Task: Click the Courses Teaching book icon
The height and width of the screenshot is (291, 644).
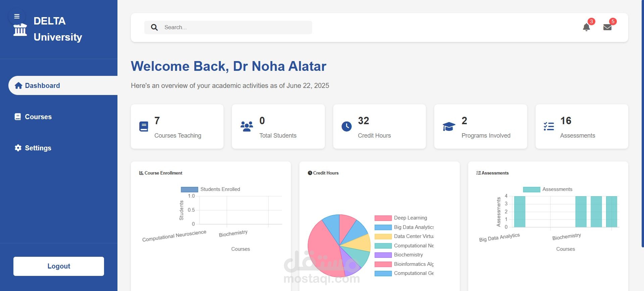Action: (144, 127)
